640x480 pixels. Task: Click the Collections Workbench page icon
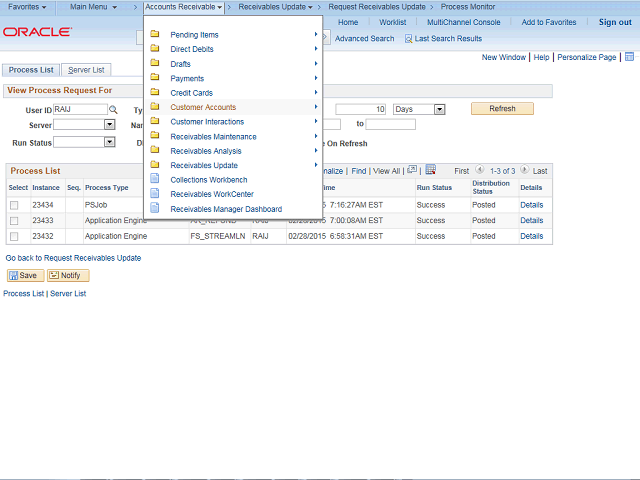coord(155,179)
